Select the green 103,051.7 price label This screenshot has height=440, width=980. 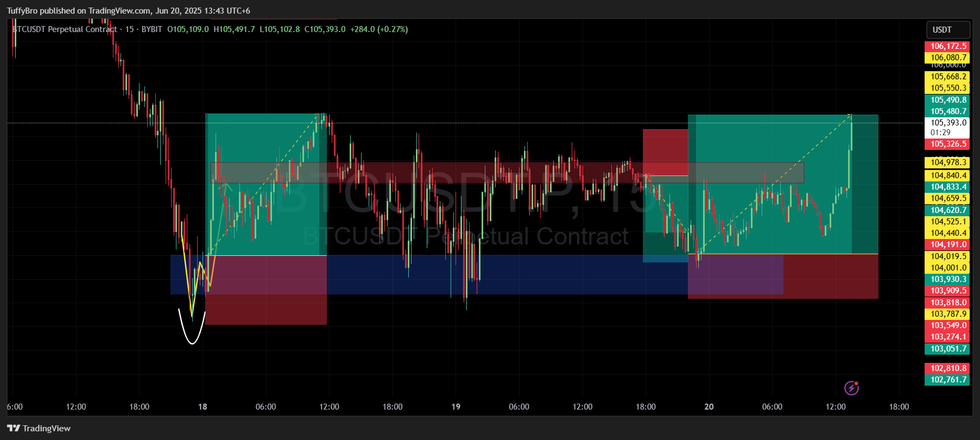(x=947, y=349)
